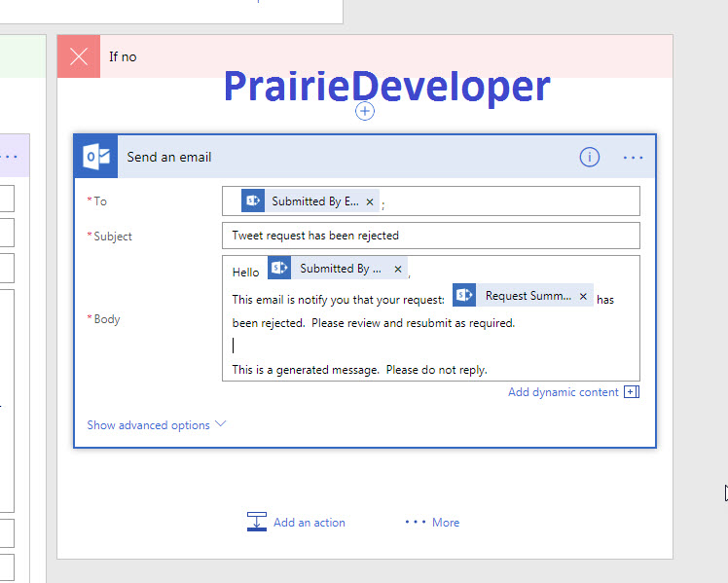Screen dimensions: 728x583
Task: Open the Send an email ellipsis menu
Action: (633, 158)
